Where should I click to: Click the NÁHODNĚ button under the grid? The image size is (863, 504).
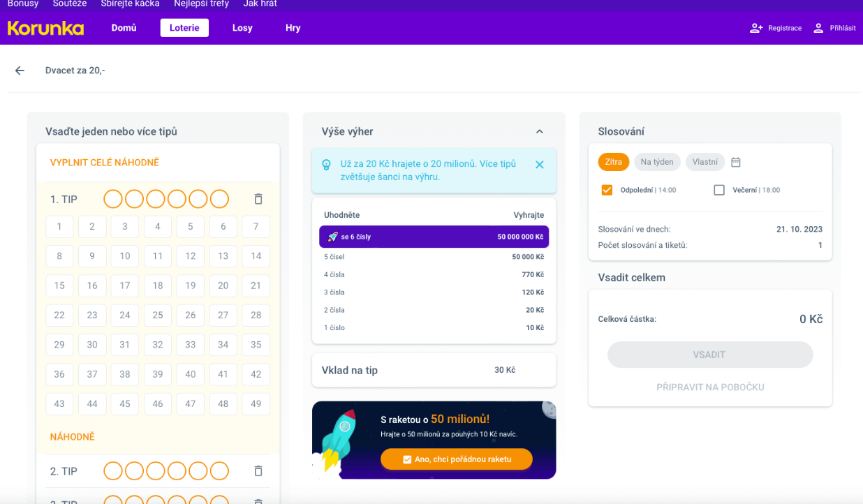pos(73,437)
